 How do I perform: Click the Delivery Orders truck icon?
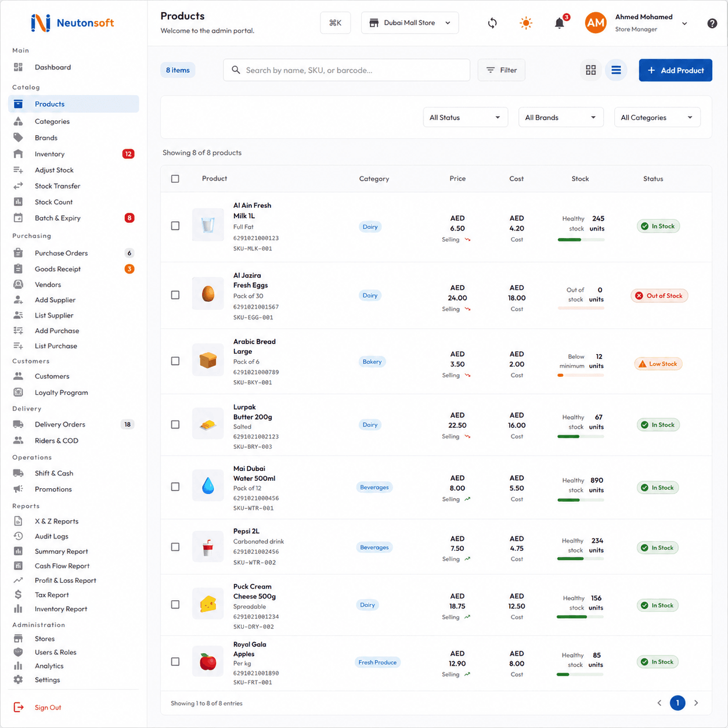pyautogui.click(x=19, y=424)
